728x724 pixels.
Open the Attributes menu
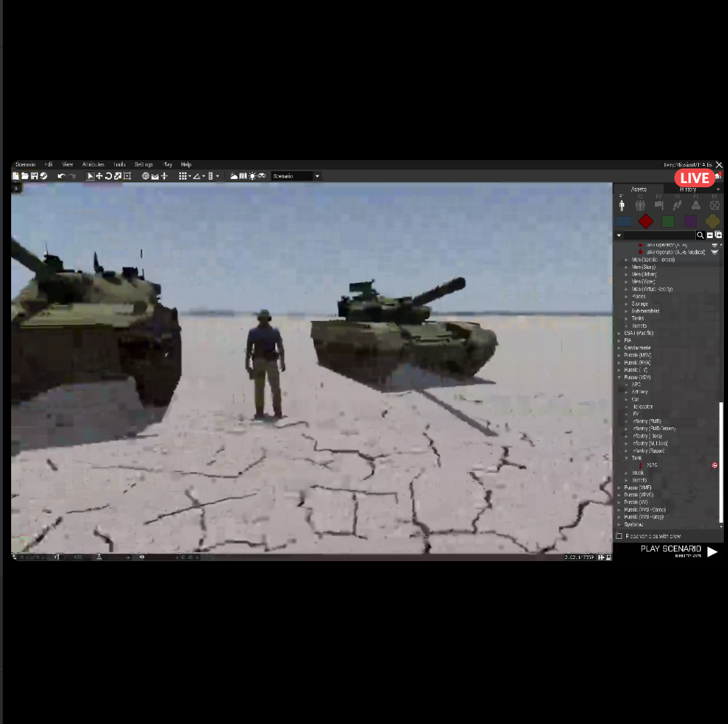pos(93,165)
